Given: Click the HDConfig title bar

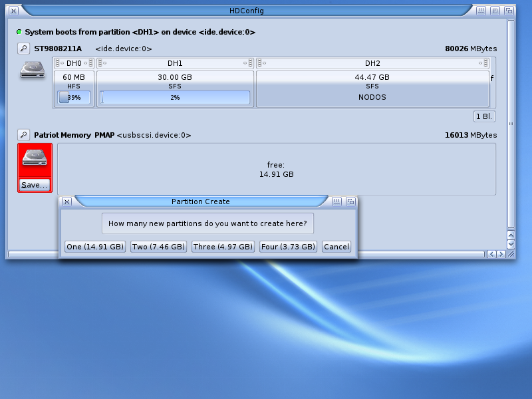Looking at the screenshot, I should tap(247, 11).
